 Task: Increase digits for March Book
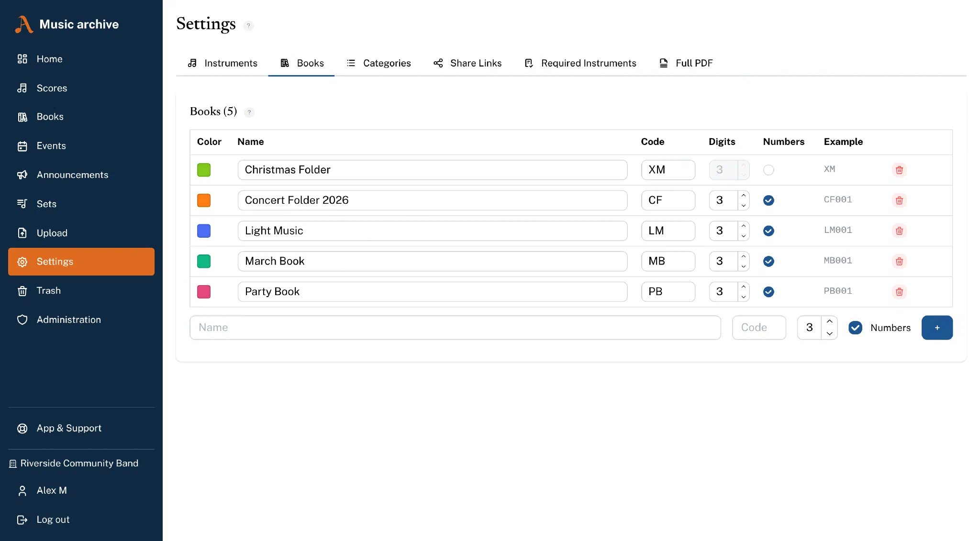coord(744,256)
